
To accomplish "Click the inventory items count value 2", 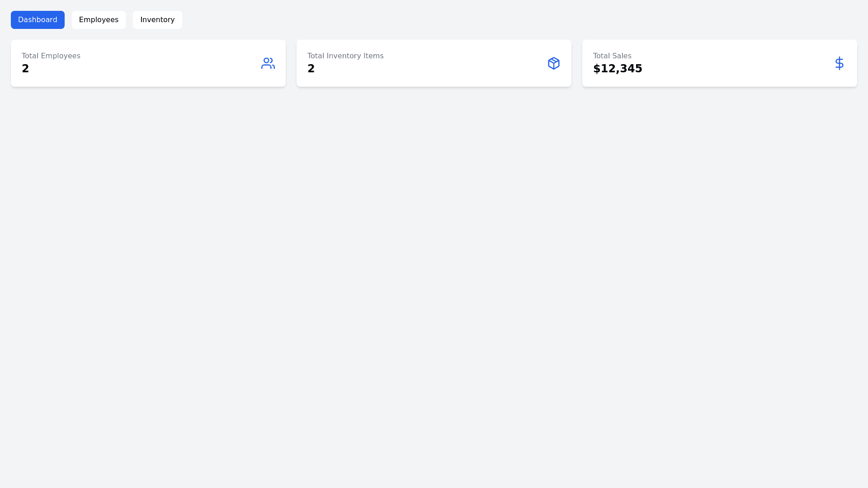I will point(311,69).
